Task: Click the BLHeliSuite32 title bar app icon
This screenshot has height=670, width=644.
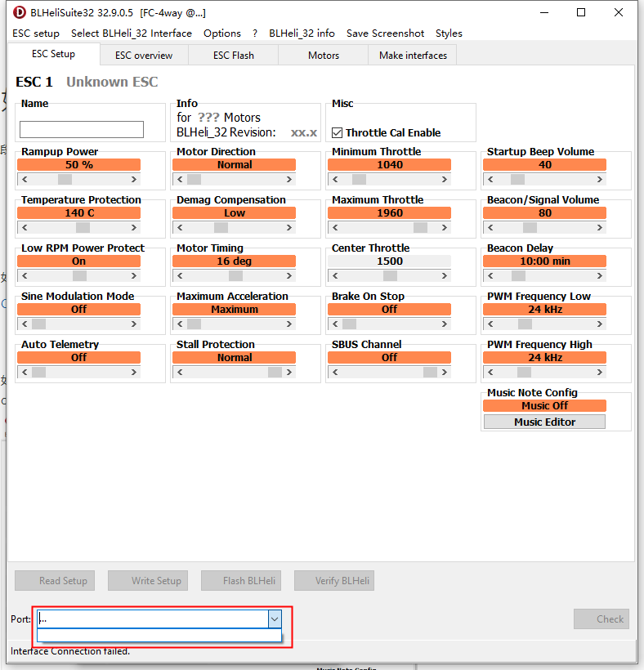Action: (x=20, y=12)
